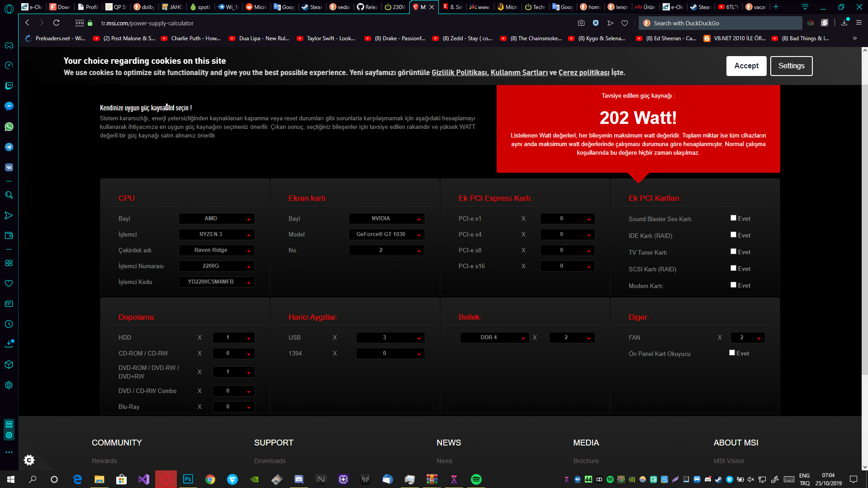Open Extensions cube icon in sidebar

pyautogui.click(x=9, y=365)
